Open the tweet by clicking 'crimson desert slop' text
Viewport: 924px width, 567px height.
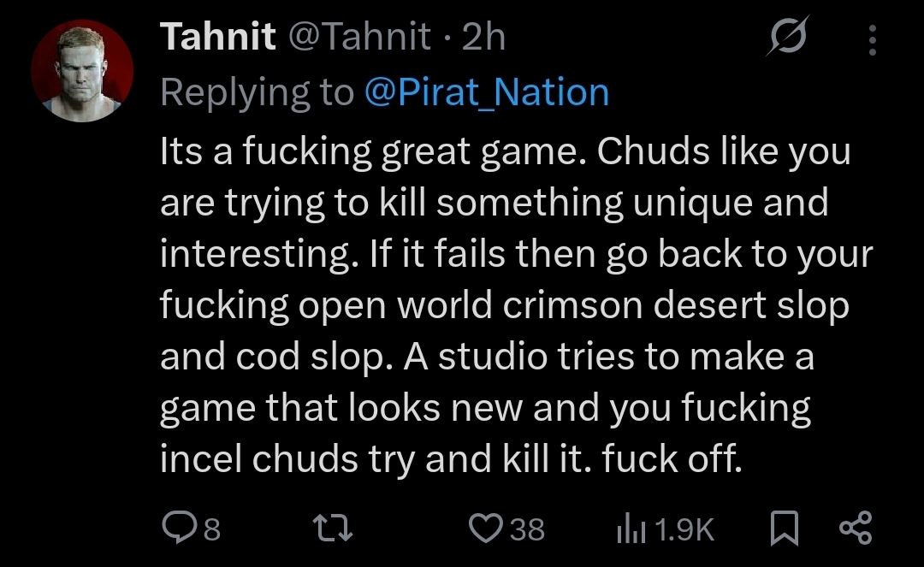pos(676,305)
